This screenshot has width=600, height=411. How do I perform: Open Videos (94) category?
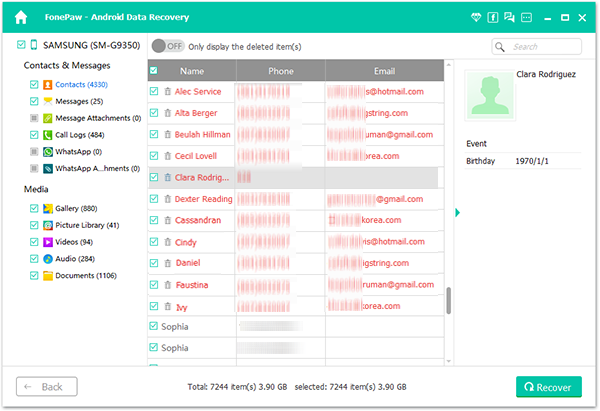pyautogui.click(x=74, y=242)
